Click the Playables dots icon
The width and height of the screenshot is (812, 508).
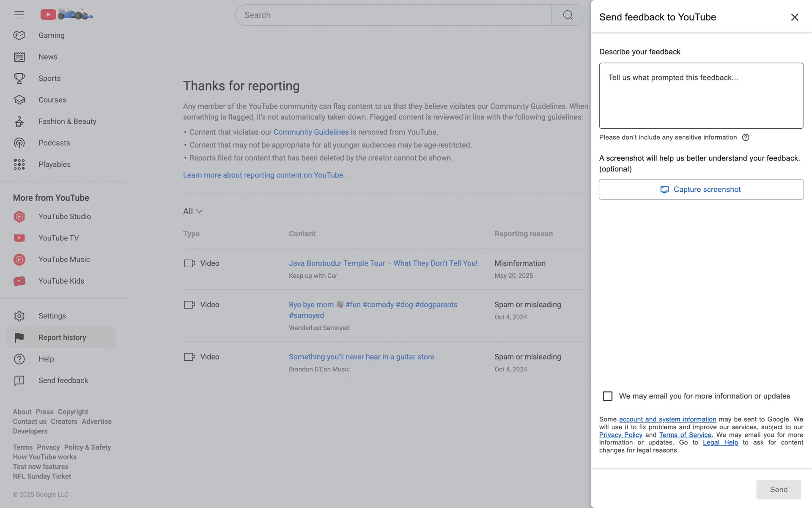[19, 165]
